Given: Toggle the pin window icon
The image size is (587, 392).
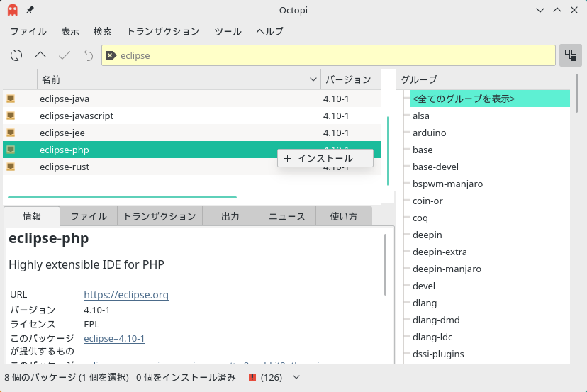Looking at the screenshot, I should [30, 10].
